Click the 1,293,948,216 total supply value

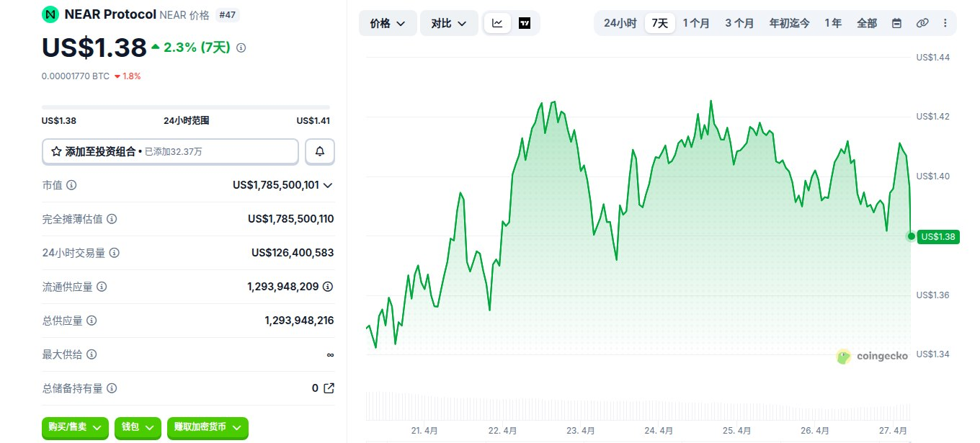click(x=299, y=321)
